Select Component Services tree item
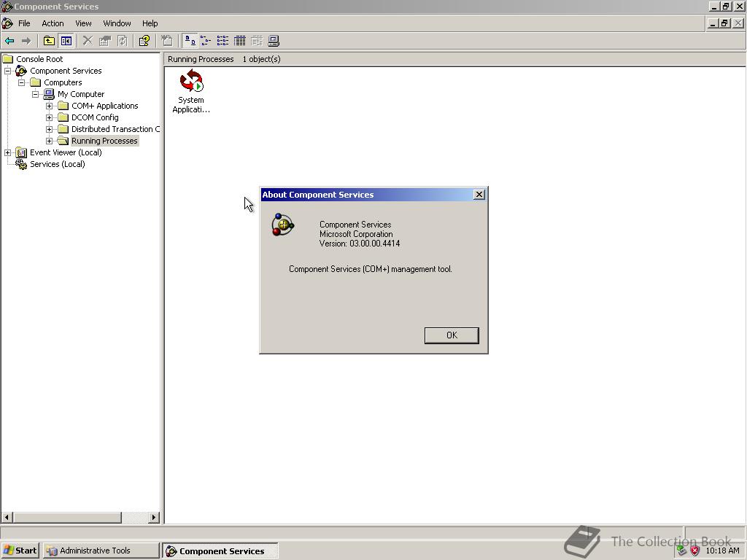747x560 pixels. tap(66, 71)
